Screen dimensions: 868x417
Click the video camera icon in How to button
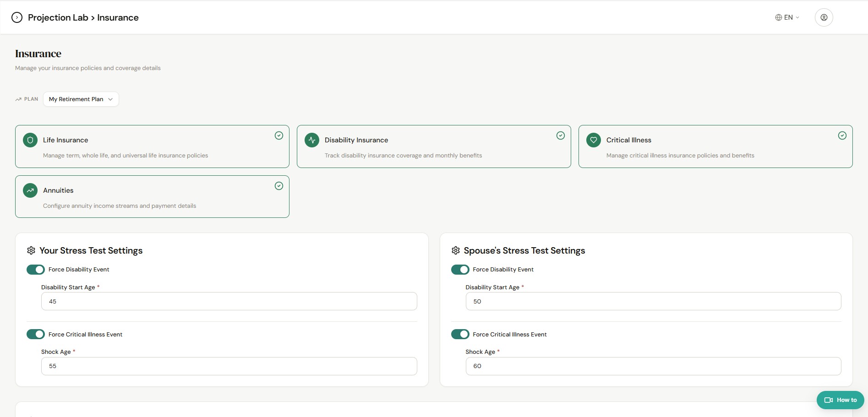pos(829,400)
